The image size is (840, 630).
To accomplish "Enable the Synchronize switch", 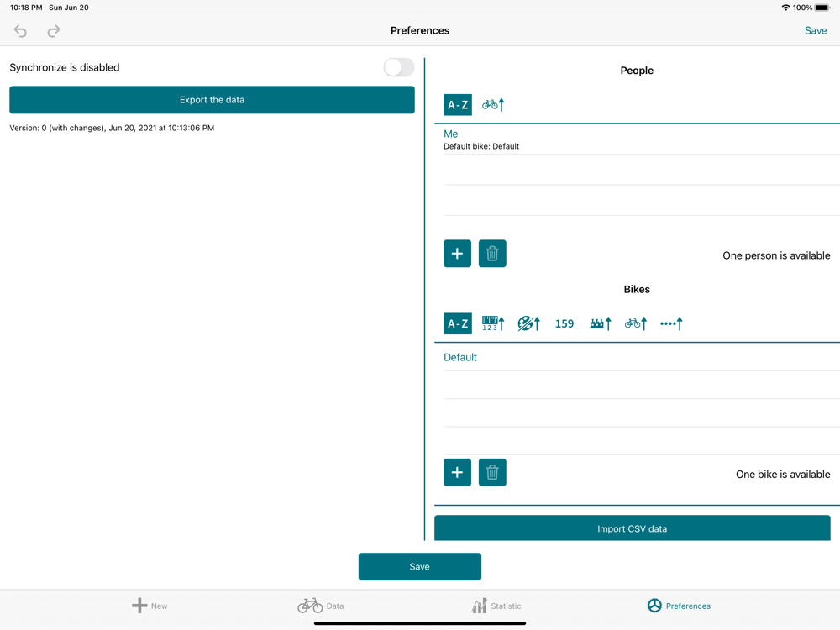I will 398,67.
